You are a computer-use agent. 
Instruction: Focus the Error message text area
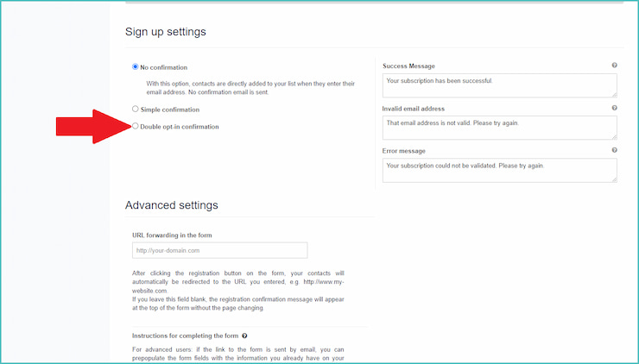point(500,170)
